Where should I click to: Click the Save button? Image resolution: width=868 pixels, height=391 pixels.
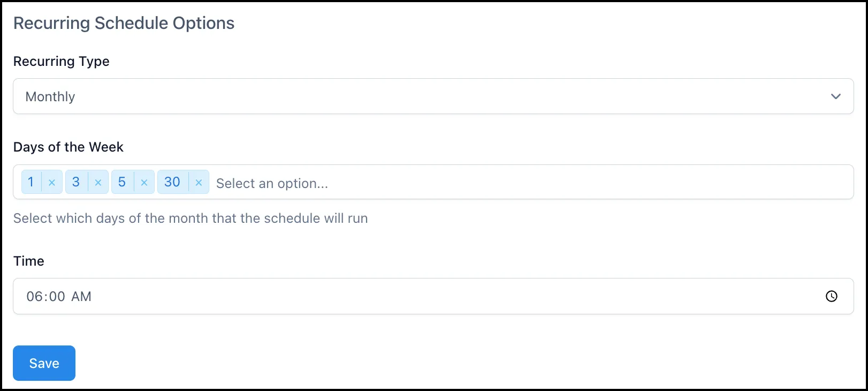coord(44,363)
